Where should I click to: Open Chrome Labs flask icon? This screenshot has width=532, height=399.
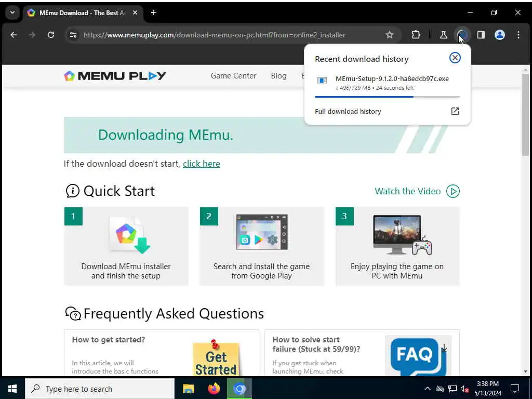click(444, 35)
